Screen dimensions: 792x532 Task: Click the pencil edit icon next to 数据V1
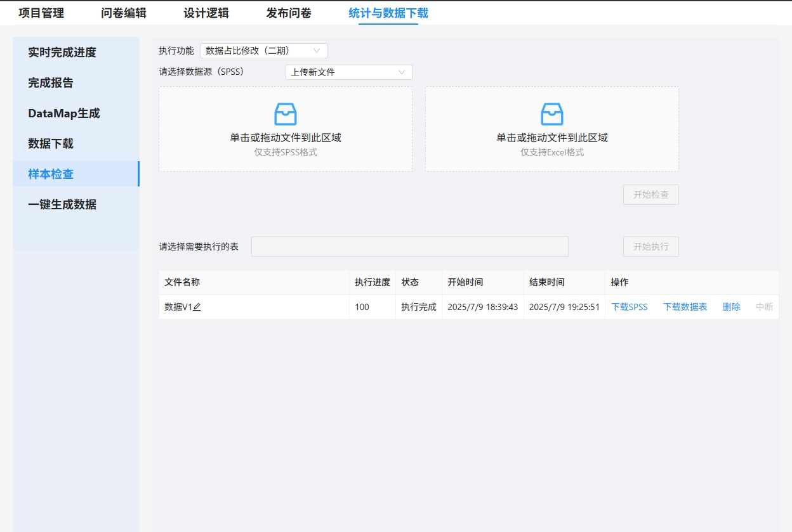[197, 307]
